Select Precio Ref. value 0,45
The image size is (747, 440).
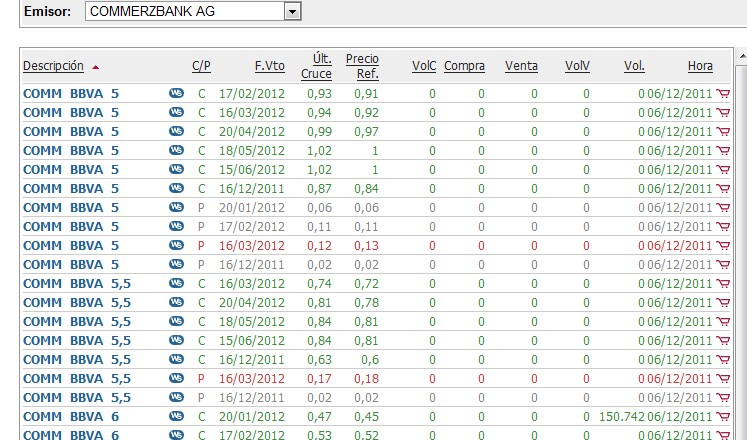366,417
